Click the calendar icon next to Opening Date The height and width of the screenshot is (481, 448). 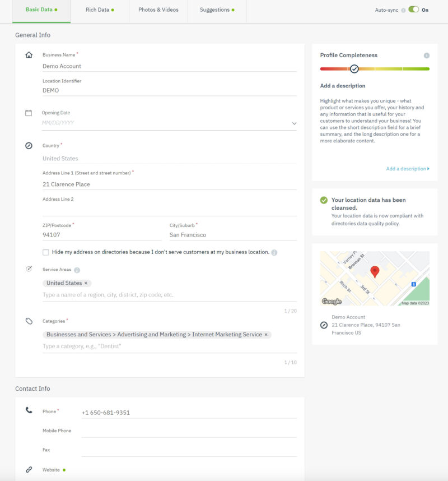pyautogui.click(x=29, y=113)
